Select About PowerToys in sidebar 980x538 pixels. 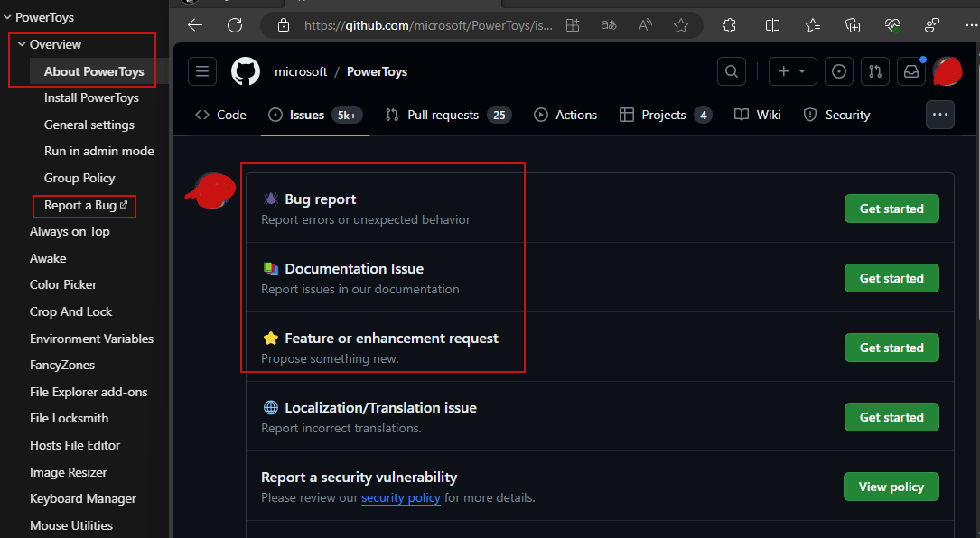94,71
